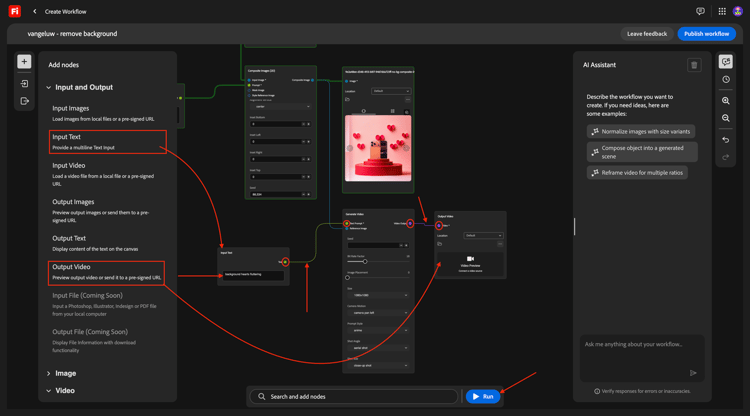Open the user profile avatar
The height and width of the screenshot is (416, 750).
click(738, 11)
